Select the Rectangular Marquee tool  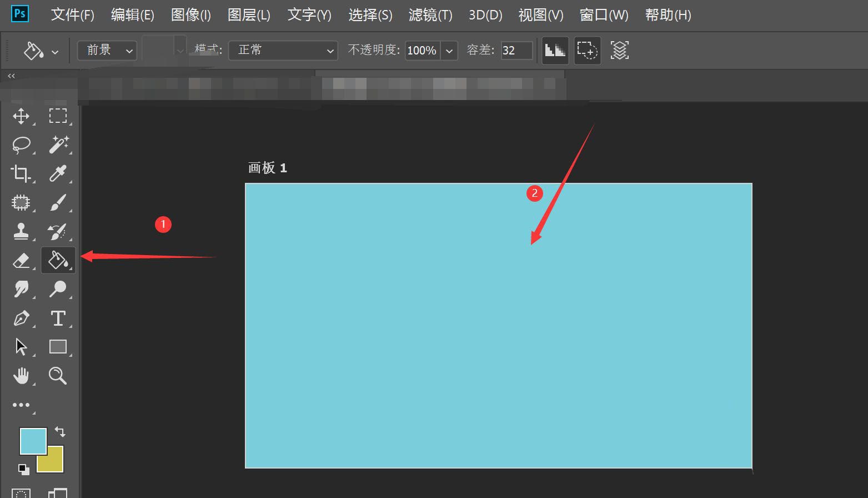point(58,116)
